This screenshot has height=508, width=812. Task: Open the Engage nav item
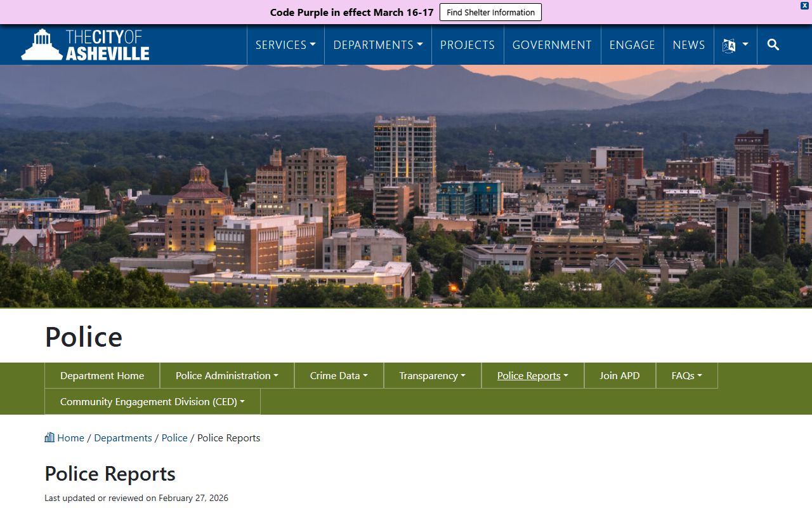pos(632,45)
